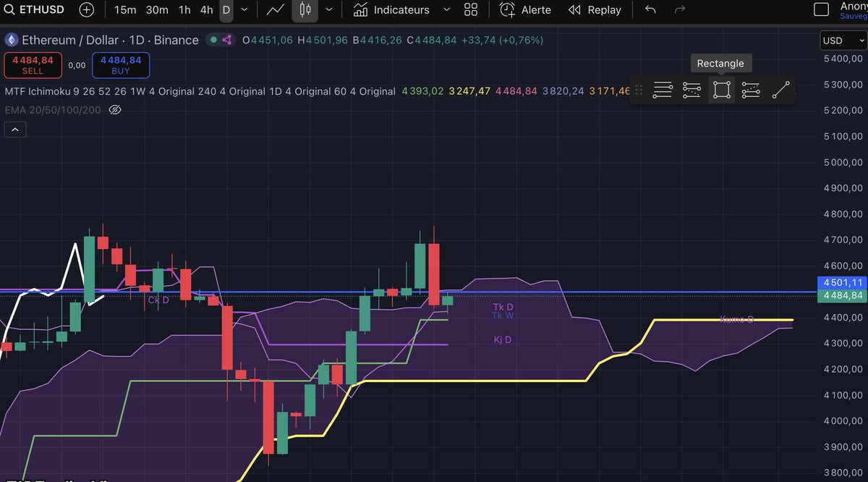This screenshot has width=868, height=482.
Task: Select the trend line tool on the floating toolbar
Action: 780,89
